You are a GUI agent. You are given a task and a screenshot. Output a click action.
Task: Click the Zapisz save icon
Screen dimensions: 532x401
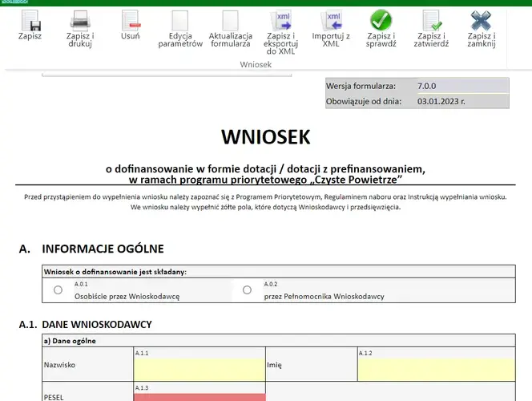tap(30, 21)
